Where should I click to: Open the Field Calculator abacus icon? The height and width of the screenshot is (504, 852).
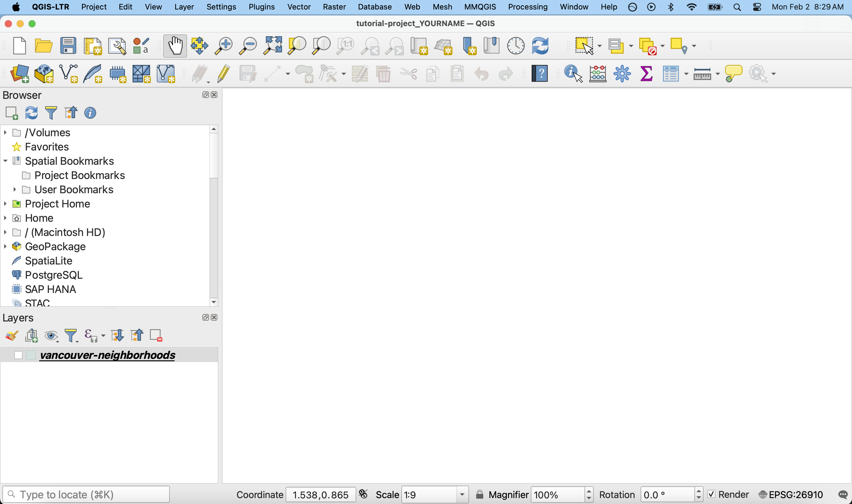click(598, 74)
